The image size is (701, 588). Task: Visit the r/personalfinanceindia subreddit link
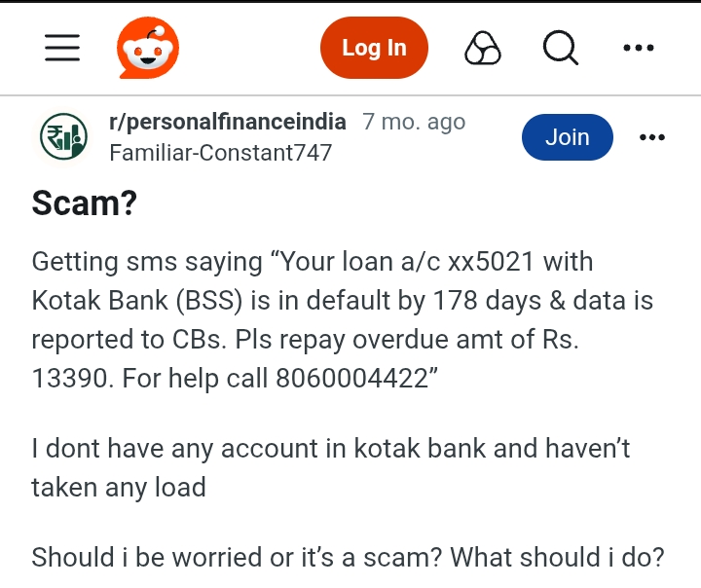tap(228, 122)
